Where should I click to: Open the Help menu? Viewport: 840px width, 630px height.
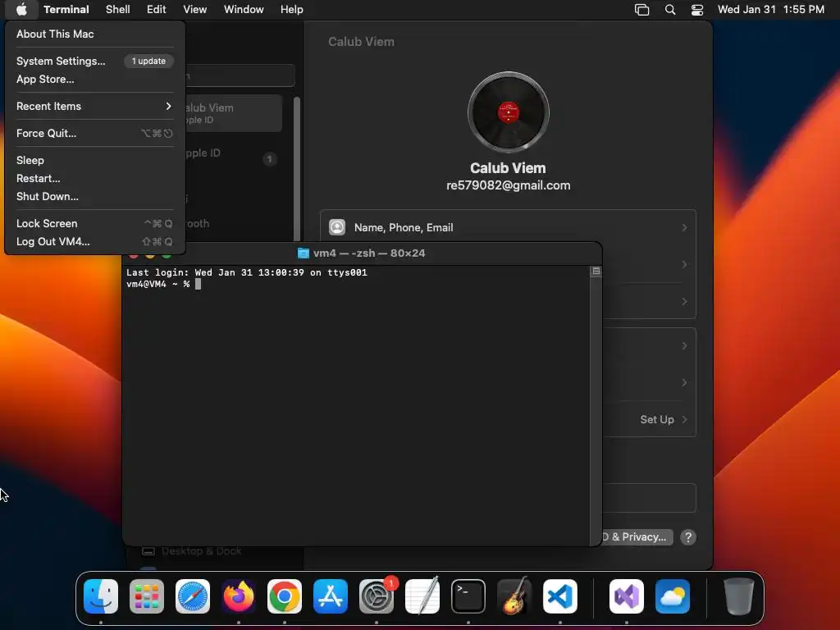(292, 9)
